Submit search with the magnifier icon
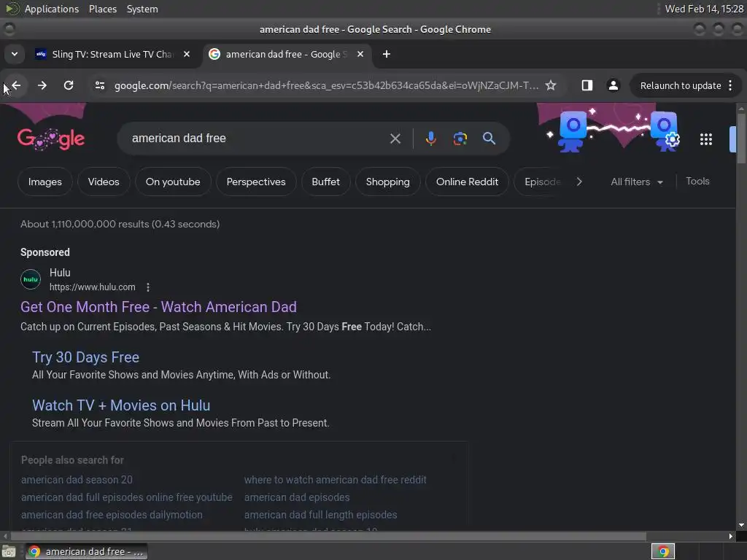Image resolution: width=747 pixels, height=560 pixels. [x=489, y=139]
